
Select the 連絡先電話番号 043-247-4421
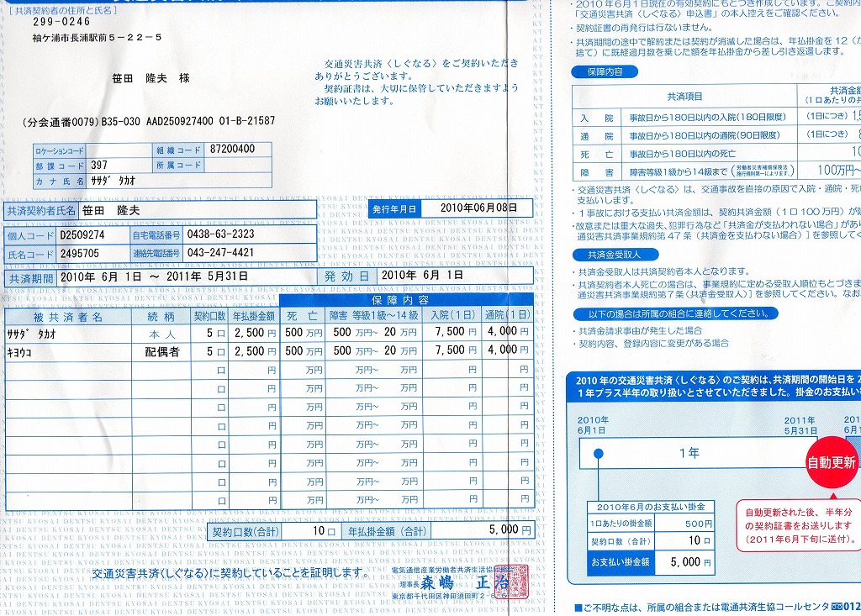point(220,253)
